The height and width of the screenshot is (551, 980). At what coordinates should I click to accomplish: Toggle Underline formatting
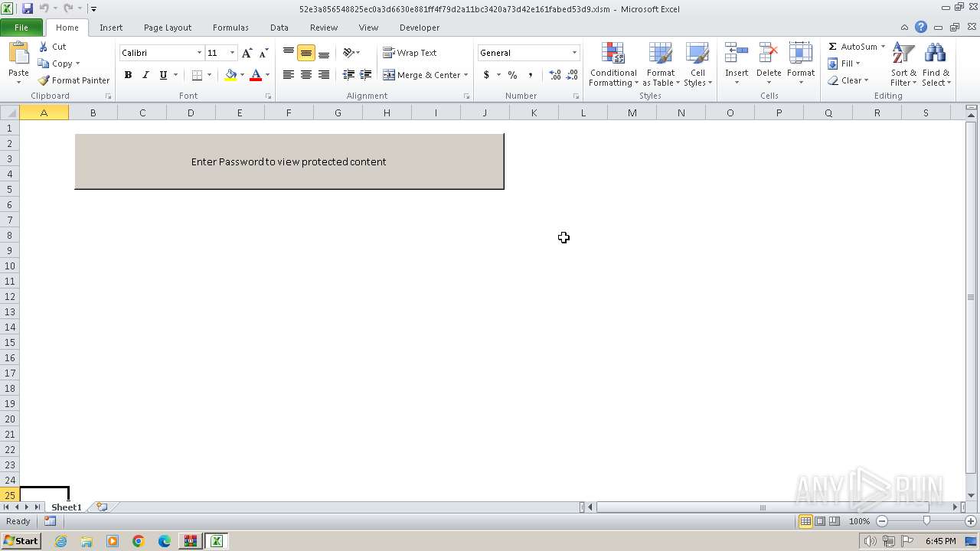163,75
